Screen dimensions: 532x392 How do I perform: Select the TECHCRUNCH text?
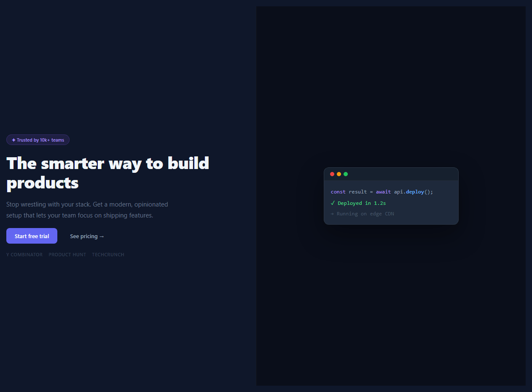coord(108,255)
